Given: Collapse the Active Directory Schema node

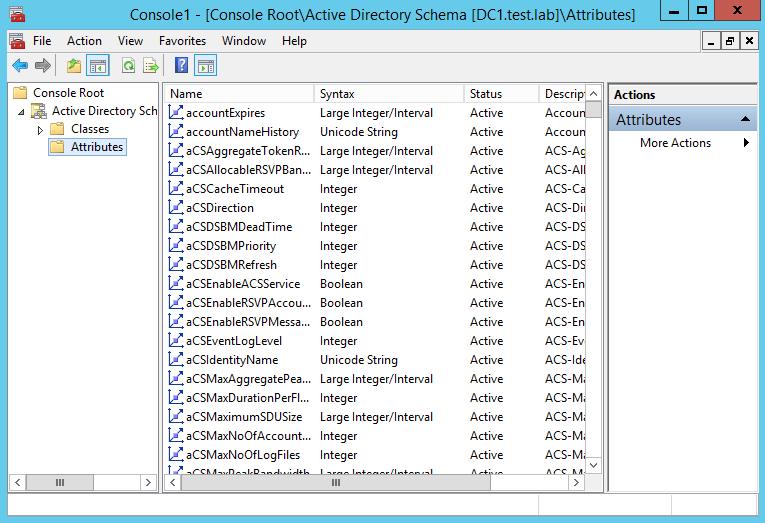Looking at the screenshot, I should coord(21,112).
